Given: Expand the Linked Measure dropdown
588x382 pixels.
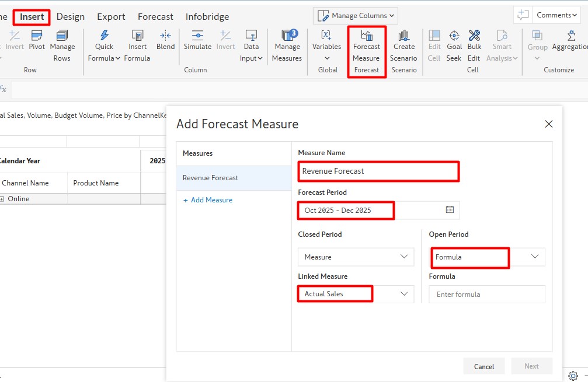Looking at the screenshot, I should [x=404, y=294].
